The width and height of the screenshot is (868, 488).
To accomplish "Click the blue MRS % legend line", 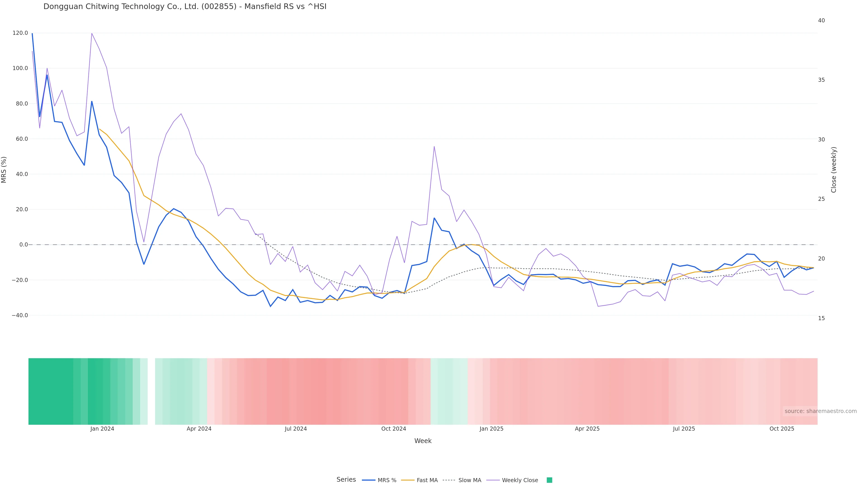I will pyautogui.click(x=369, y=480).
